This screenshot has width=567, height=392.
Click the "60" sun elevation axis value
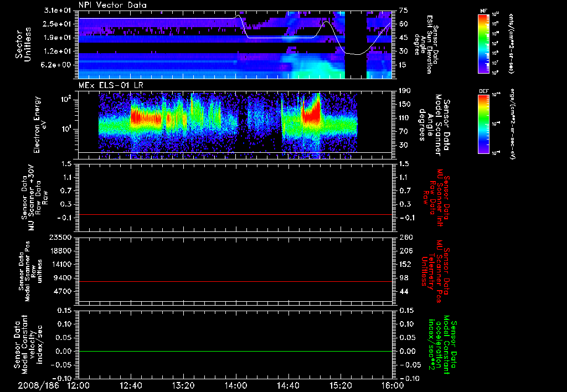point(403,24)
